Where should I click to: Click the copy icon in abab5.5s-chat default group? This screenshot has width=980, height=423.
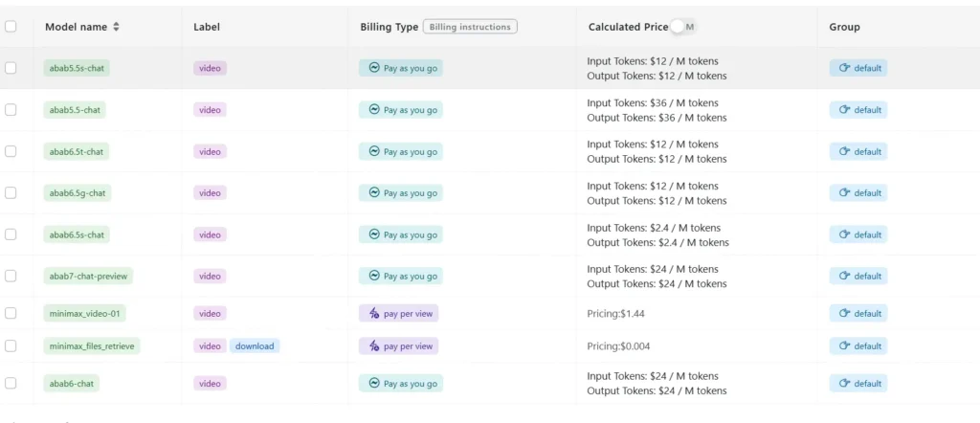pyautogui.click(x=844, y=69)
